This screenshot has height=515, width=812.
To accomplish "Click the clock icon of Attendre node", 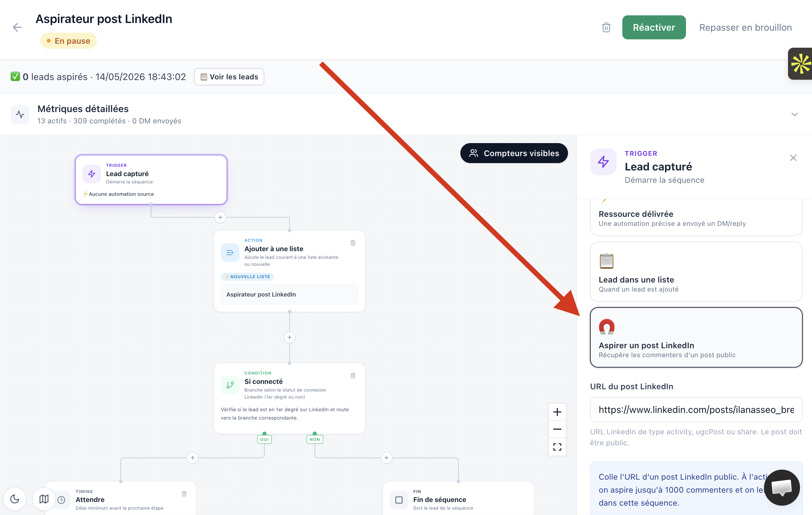I will tap(61, 500).
